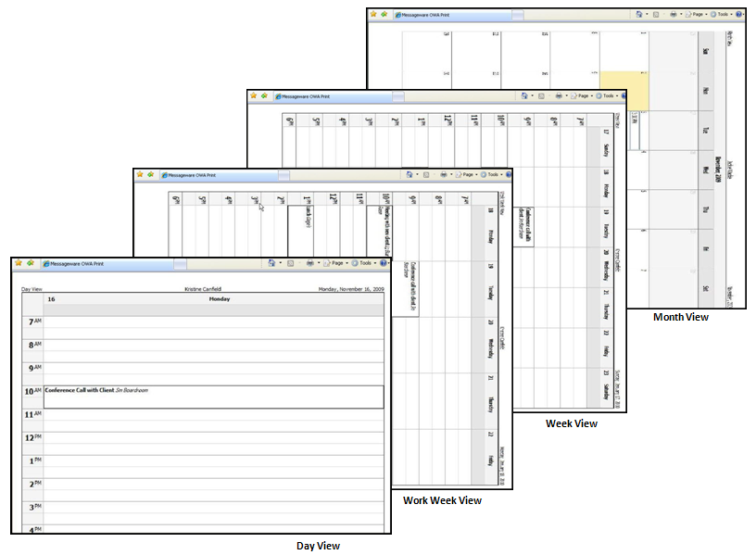Screen dimensions: 756x555
Task: Click Feeds icon in Month View window toolbar
Action: (656, 15)
